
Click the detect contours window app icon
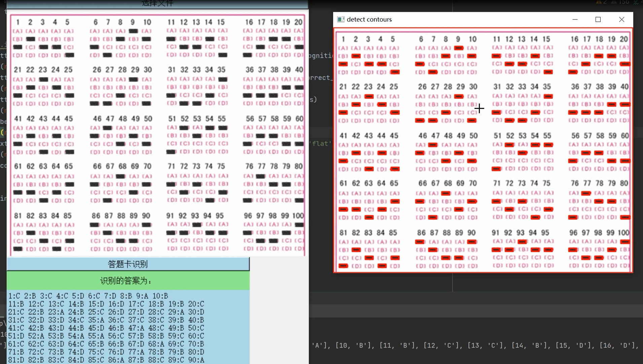pos(341,19)
